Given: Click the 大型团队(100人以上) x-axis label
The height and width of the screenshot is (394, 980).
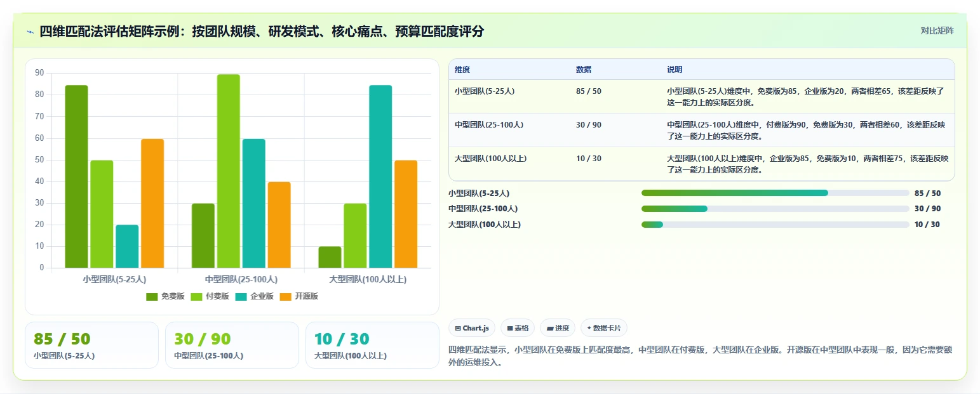Looking at the screenshot, I should coord(368,279).
